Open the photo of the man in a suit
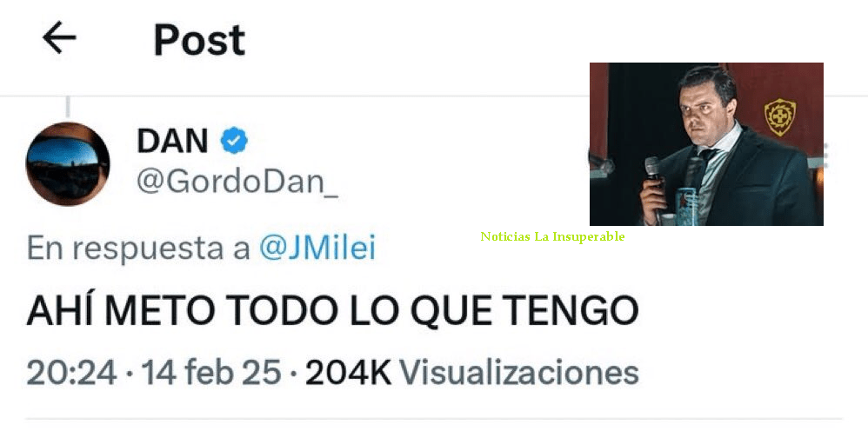The width and height of the screenshot is (868, 431). (706, 144)
